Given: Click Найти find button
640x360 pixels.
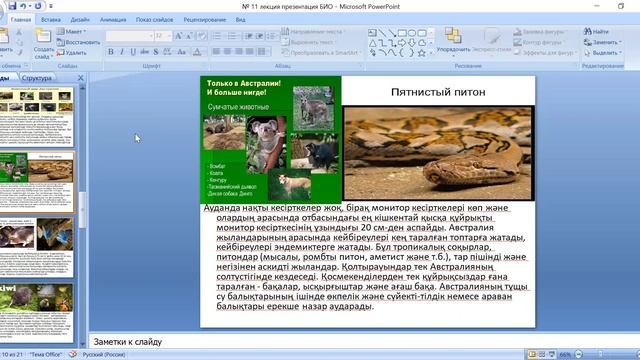Looking at the screenshot, I should 596,31.
